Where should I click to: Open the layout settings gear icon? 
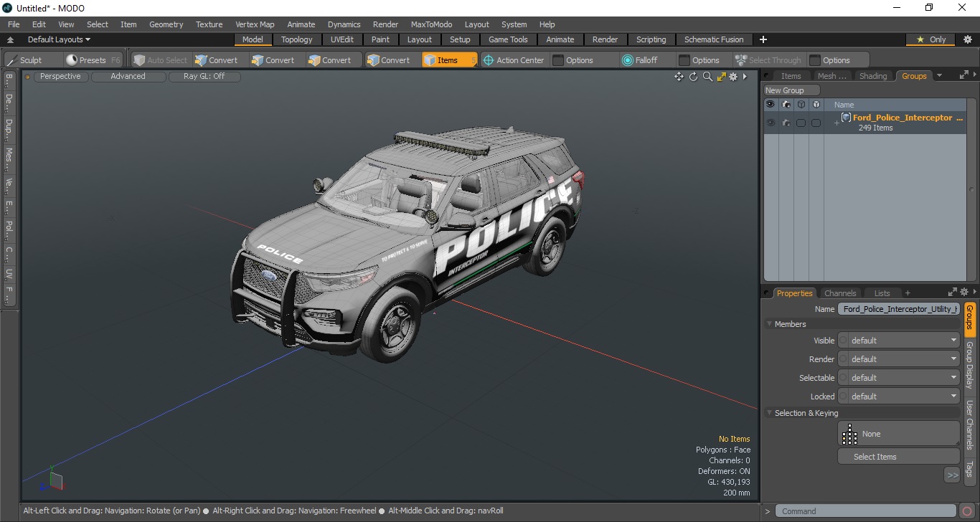coord(967,39)
